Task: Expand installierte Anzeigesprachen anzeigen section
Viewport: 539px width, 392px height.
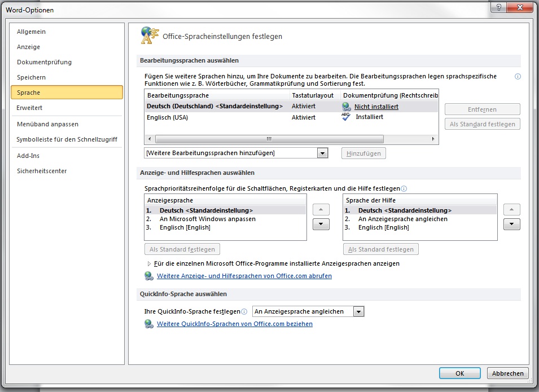Action: point(149,264)
